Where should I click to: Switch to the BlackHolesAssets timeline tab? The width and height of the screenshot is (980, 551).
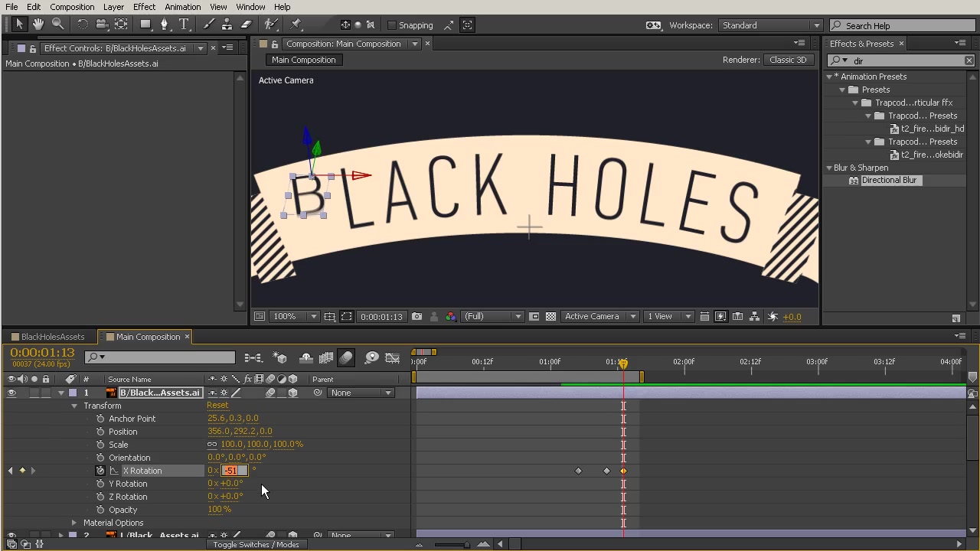click(52, 337)
